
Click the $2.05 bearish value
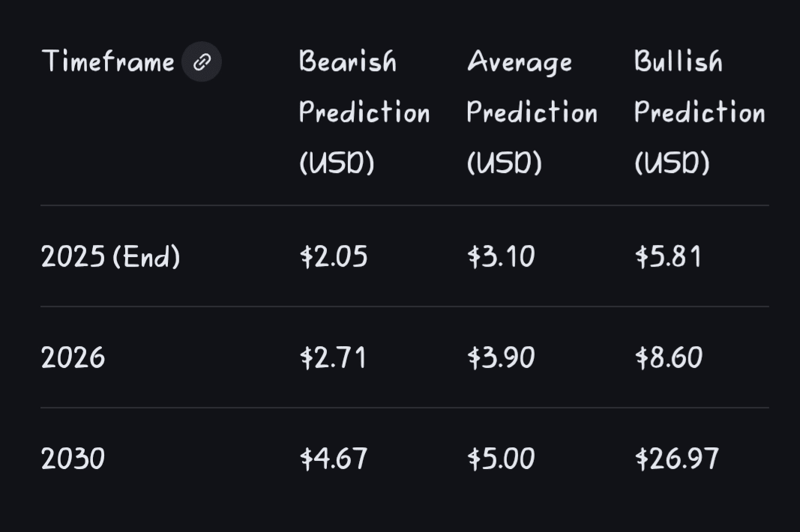(x=334, y=257)
